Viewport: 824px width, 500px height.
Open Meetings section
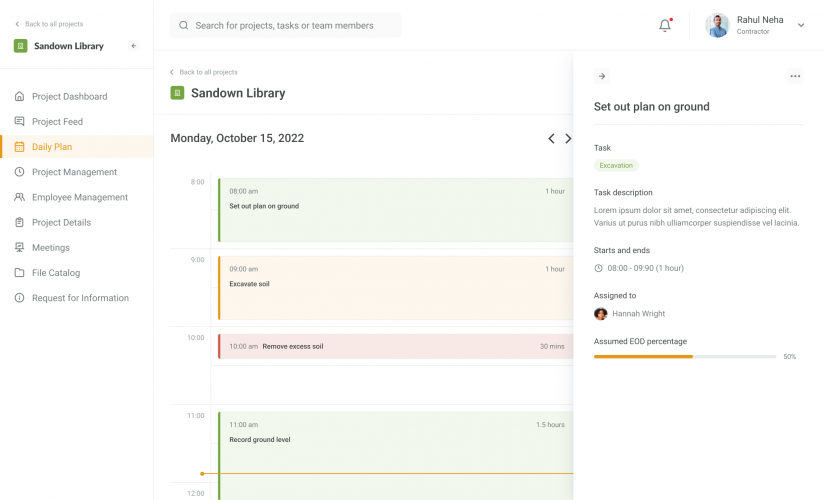(x=77, y=247)
